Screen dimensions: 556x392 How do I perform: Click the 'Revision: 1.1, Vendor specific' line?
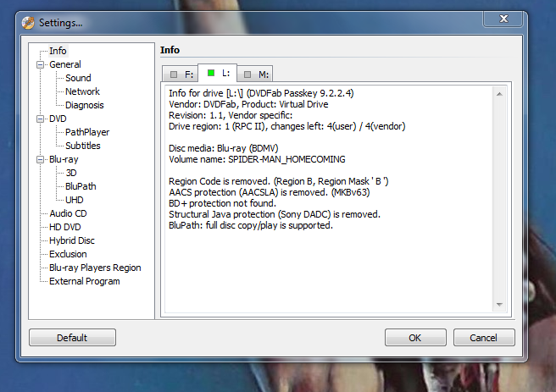231,115
